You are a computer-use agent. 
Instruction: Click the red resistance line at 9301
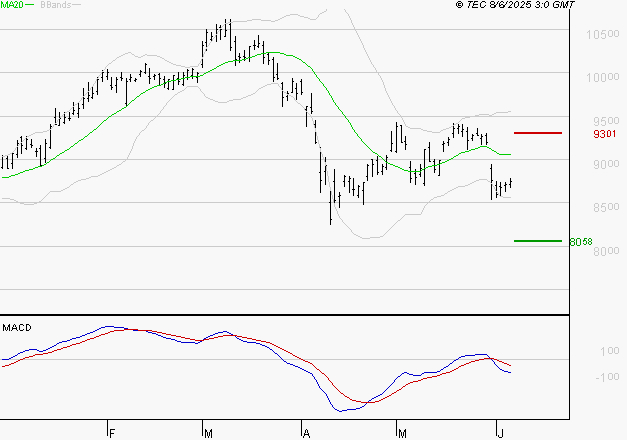[x=538, y=133]
